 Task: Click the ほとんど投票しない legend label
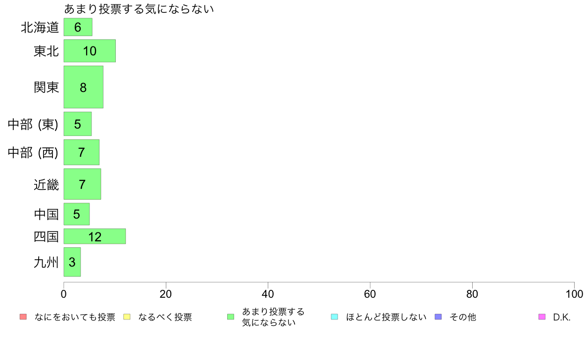pos(386,317)
